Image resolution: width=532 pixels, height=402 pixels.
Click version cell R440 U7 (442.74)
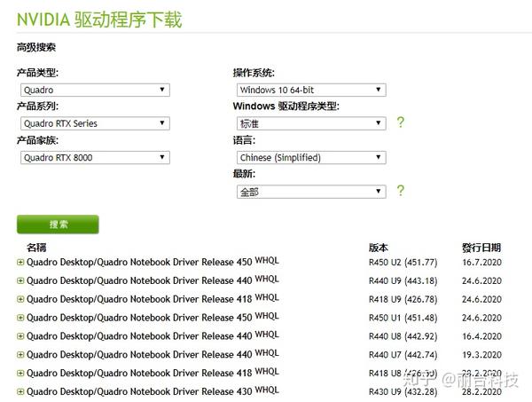(x=403, y=355)
